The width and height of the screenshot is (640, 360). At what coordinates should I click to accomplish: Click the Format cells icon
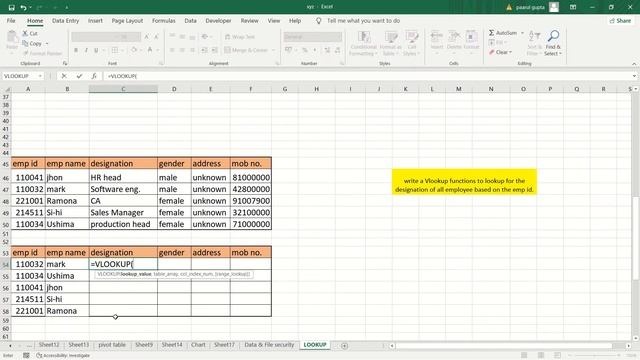(x=471, y=37)
